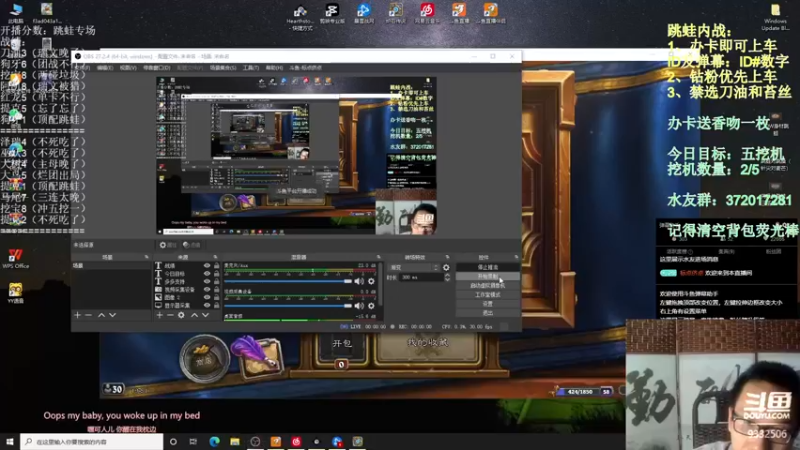The width and height of the screenshot is (800, 450).
Task: Open File Explorer from taskbar
Action: 235,441
